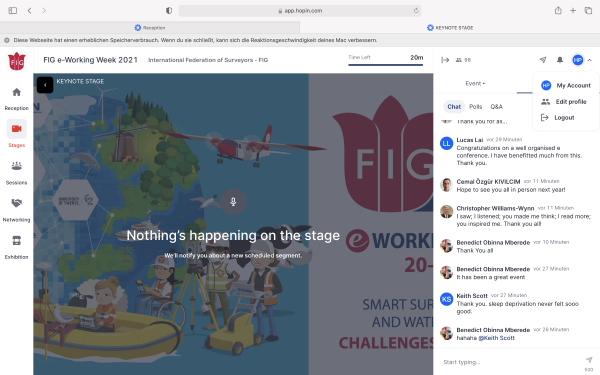
Task: Open Networking handshake icon
Action: pos(16,203)
